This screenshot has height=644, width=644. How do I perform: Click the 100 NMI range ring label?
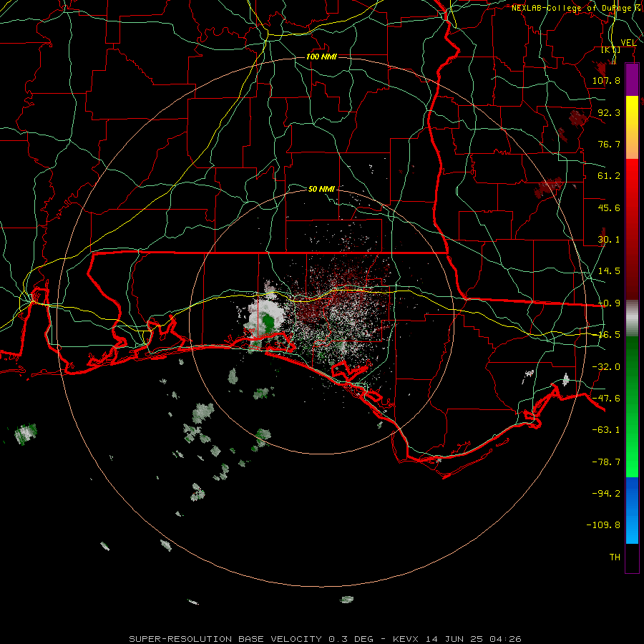pos(321,57)
